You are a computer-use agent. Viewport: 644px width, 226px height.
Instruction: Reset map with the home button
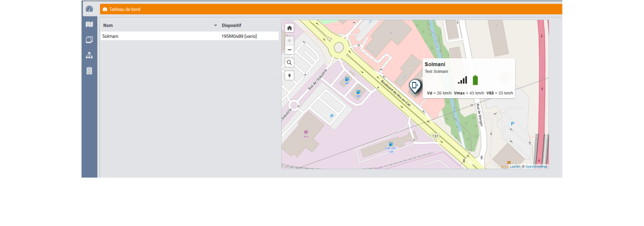coord(289,28)
